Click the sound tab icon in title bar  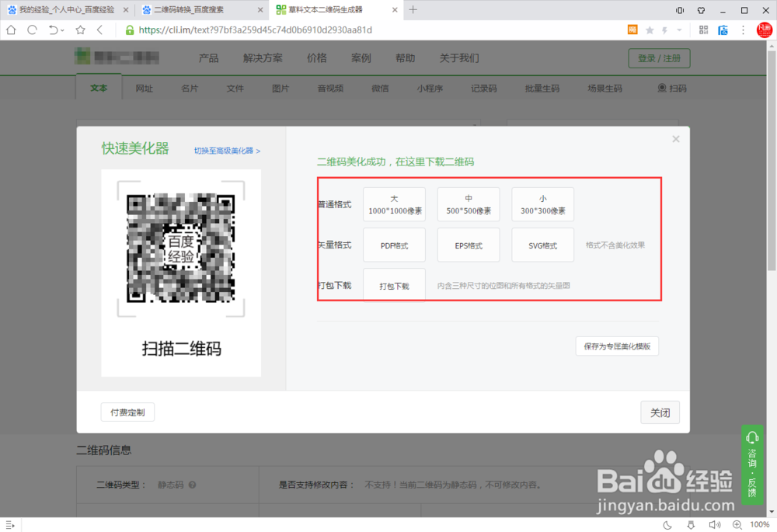tap(680, 10)
